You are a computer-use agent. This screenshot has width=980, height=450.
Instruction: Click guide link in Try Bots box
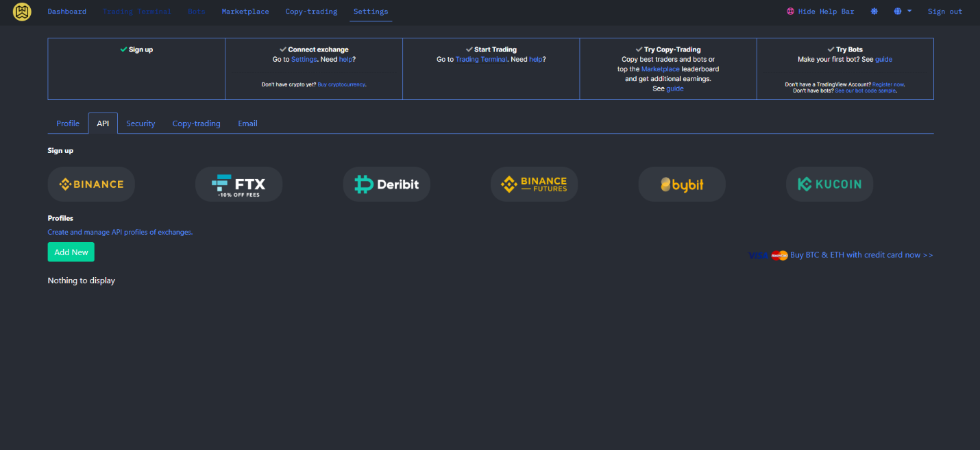click(884, 59)
